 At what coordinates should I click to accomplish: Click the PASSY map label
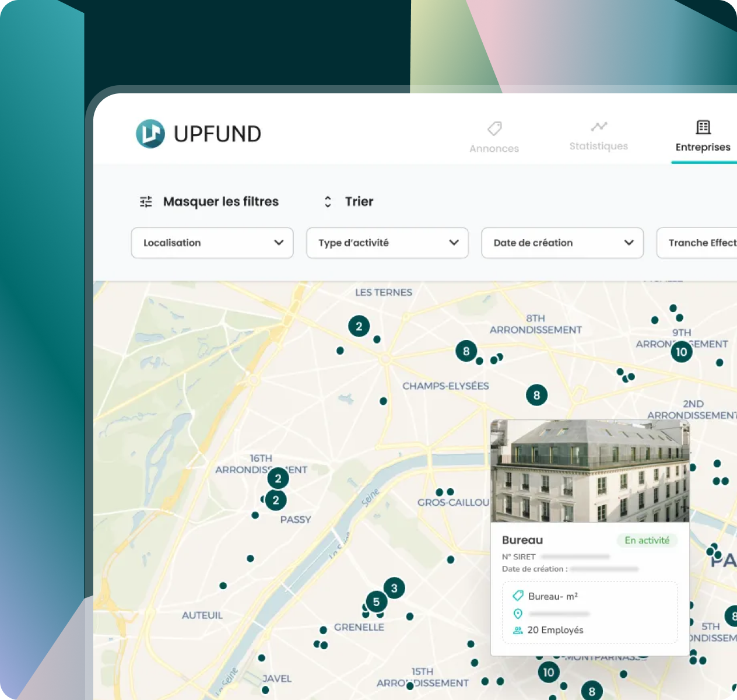pos(296,520)
